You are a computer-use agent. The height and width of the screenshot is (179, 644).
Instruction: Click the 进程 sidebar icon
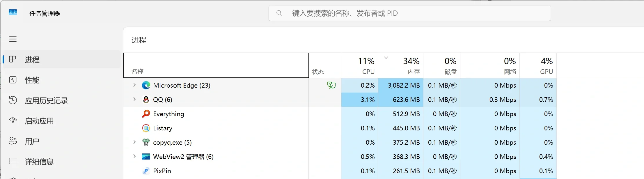[13, 59]
